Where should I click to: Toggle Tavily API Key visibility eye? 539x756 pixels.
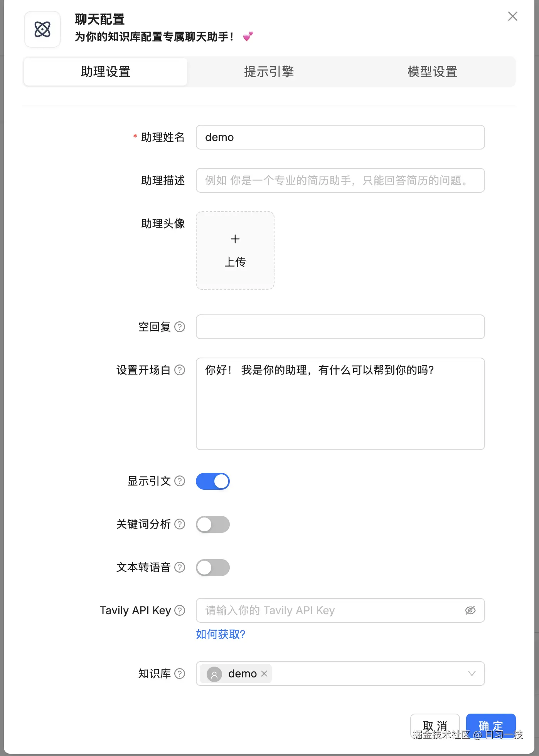pos(470,610)
